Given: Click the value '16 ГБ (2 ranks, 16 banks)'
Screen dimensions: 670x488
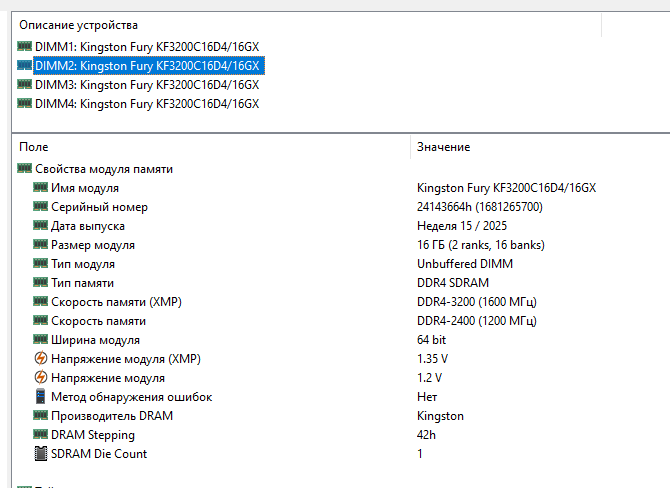Looking at the screenshot, I should pos(481,245).
